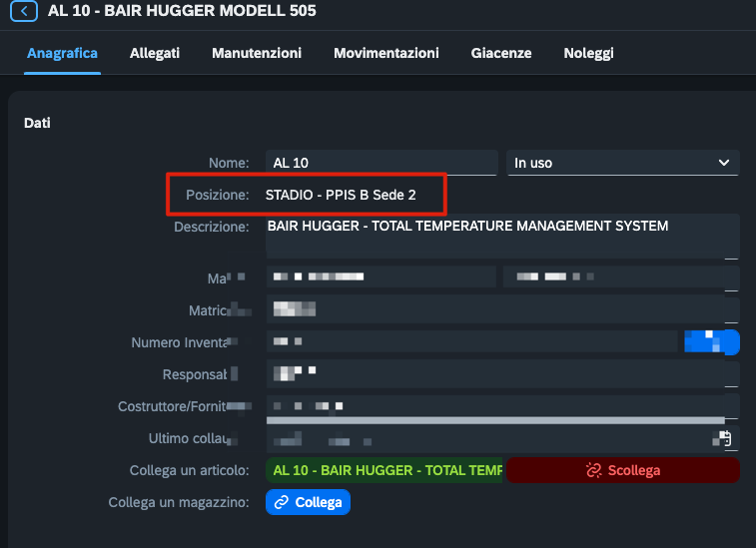Click the blue button beside Numero Inventario

coord(711,342)
